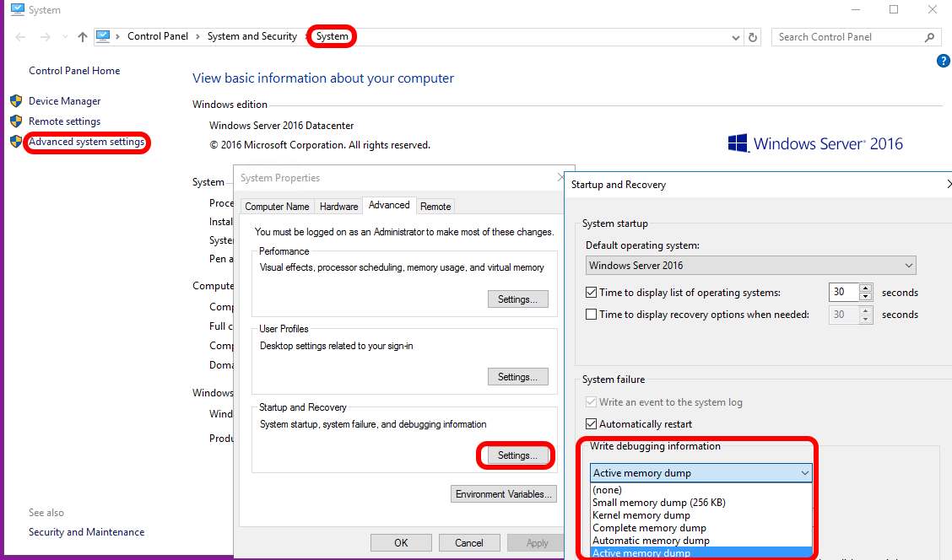Switch to the Hardware tab
This screenshot has width=952, height=560.
338,206
